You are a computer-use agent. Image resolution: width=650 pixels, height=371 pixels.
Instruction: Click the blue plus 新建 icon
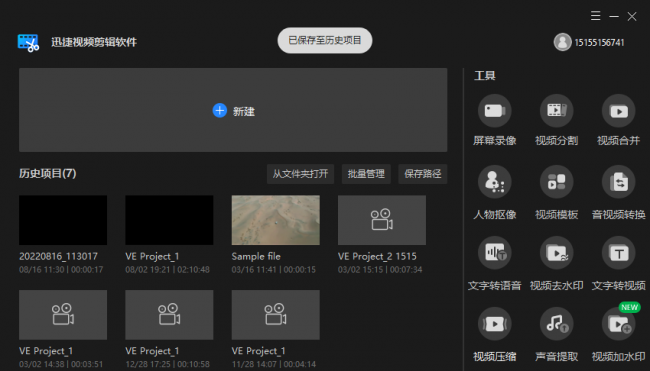pyautogui.click(x=220, y=111)
